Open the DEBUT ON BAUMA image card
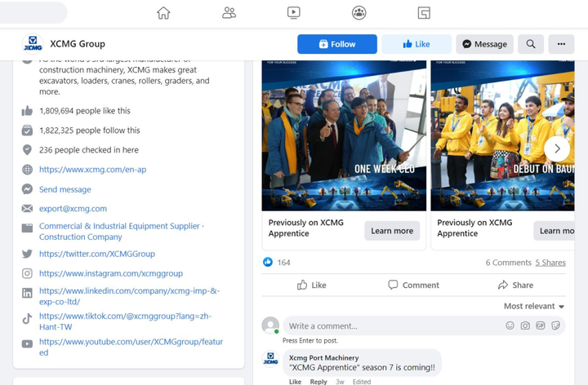 [x=502, y=135]
